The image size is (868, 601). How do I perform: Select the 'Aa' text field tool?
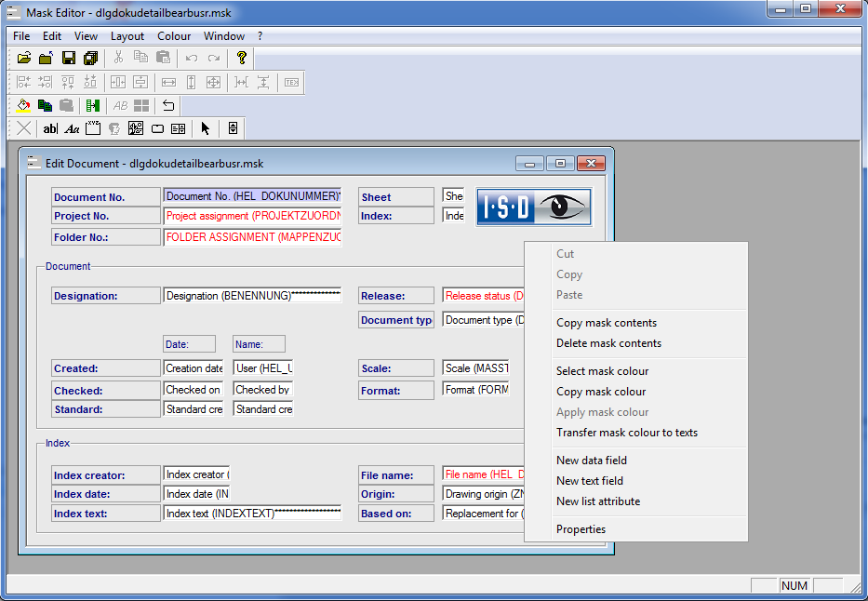pyautogui.click(x=72, y=128)
